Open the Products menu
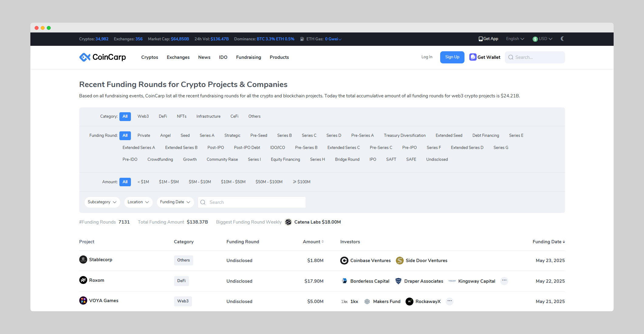The height and width of the screenshot is (334, 644). 279,57
